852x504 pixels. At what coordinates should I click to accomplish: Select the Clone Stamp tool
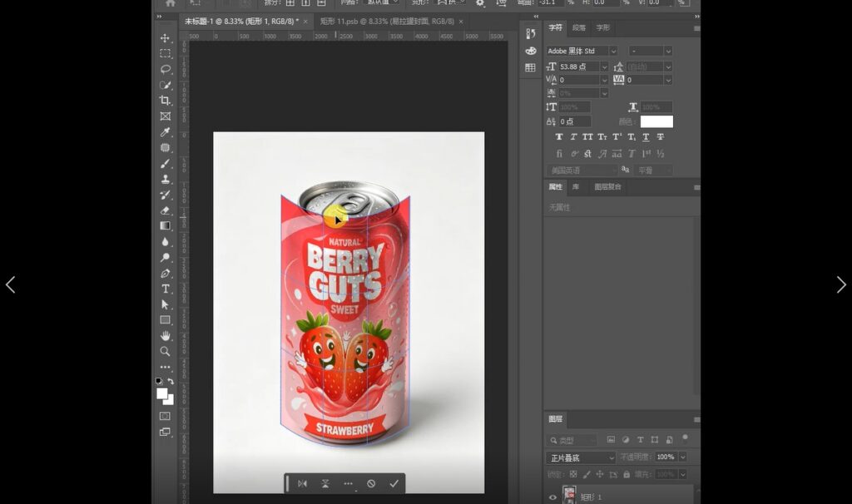coord(166,179)
